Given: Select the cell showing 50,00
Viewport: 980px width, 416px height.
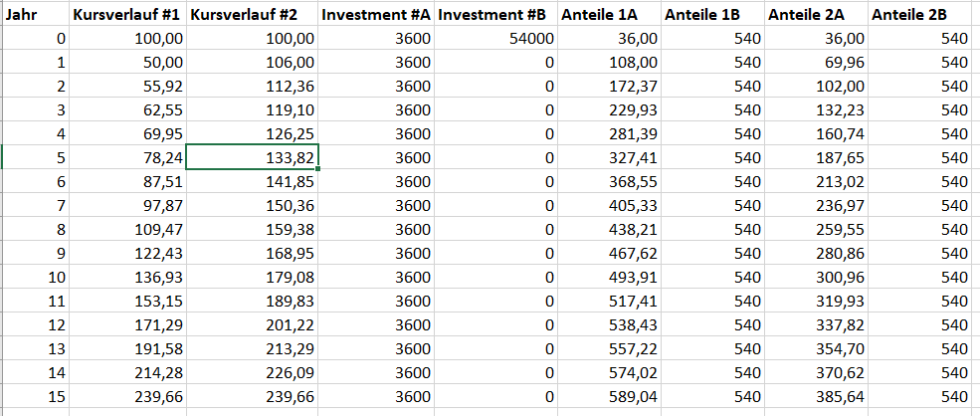Looking at the screenshot, I should point(126,62).
